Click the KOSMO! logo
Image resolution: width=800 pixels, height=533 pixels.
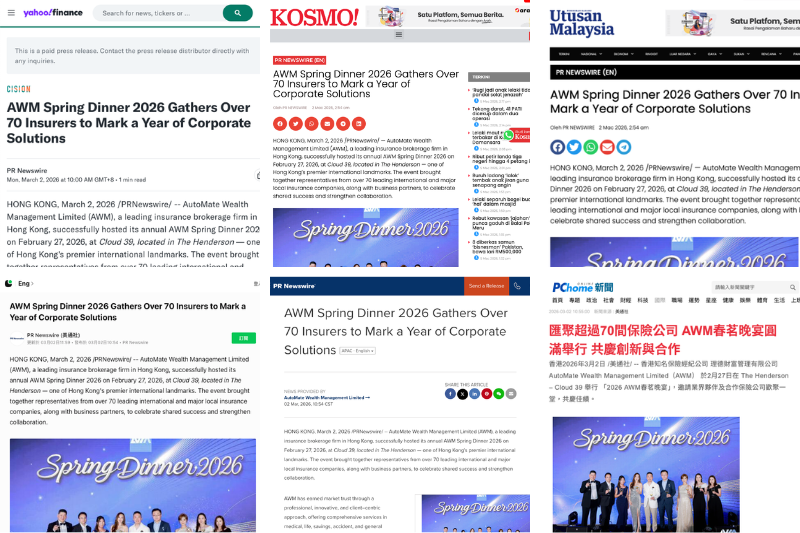(x=314, y=18)
